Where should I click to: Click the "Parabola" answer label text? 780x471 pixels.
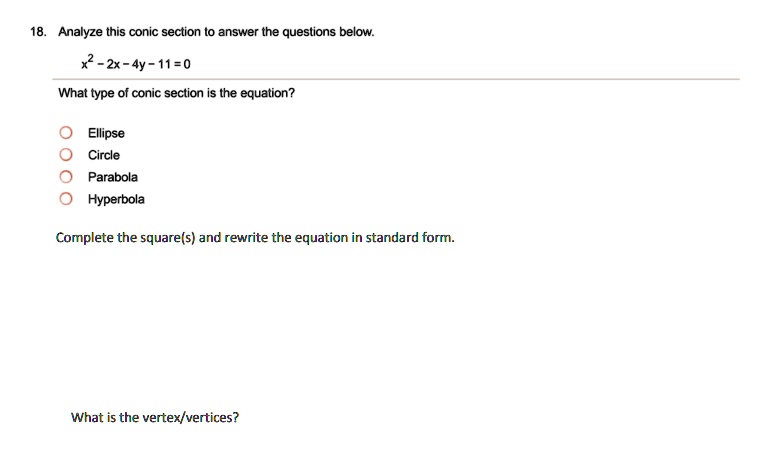click(x=112, y=177)
